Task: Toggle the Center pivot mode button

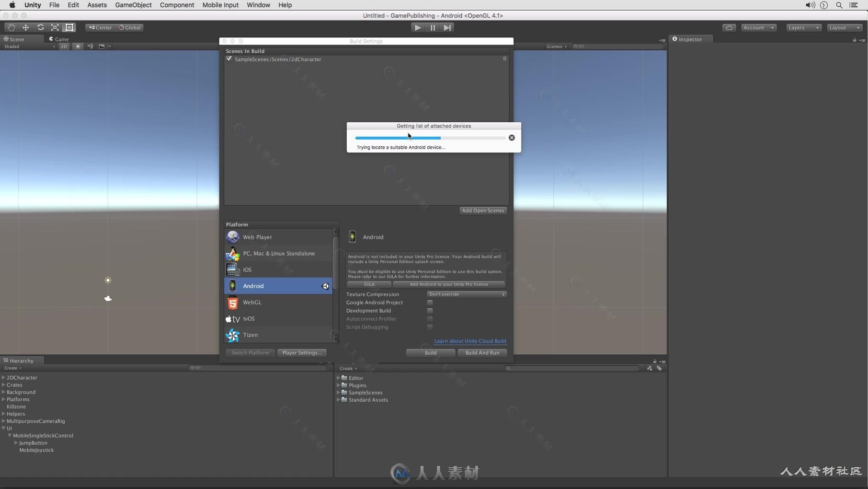Action: (100, 27)
